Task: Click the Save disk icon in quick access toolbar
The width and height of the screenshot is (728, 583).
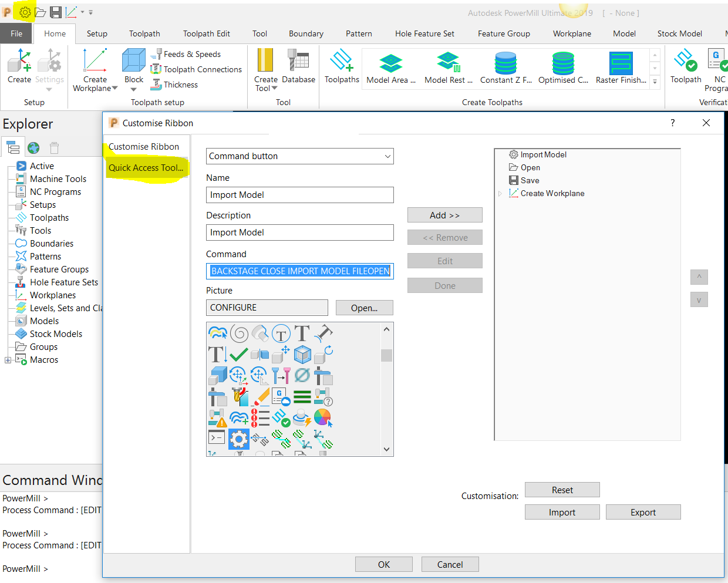Action: click(x=56, y=12)
